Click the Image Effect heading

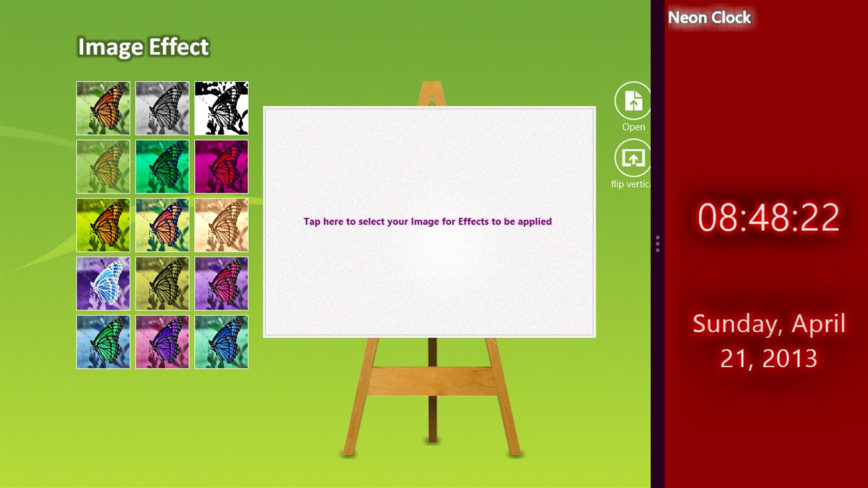pyautogui.click(x=143, y=47)
